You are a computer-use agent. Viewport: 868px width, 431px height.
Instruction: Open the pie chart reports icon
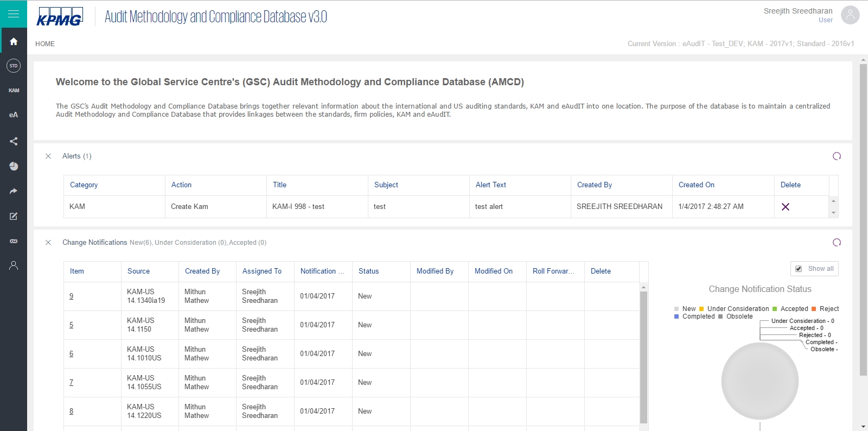click(x=14, y=166)
